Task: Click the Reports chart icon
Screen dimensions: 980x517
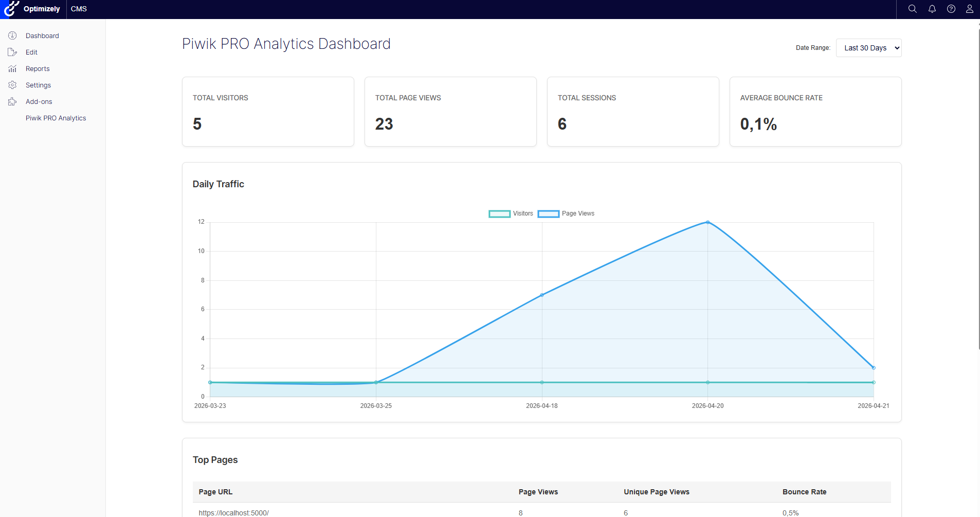Action: (x=12, y=68)
